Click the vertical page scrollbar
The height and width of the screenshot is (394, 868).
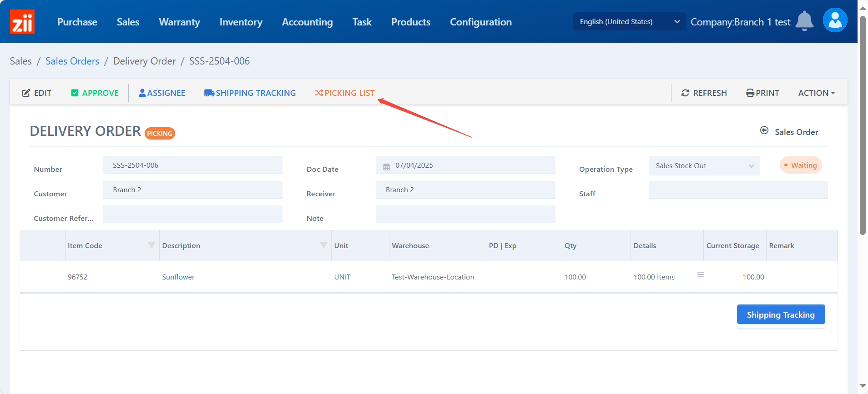(x=862, y=126)
